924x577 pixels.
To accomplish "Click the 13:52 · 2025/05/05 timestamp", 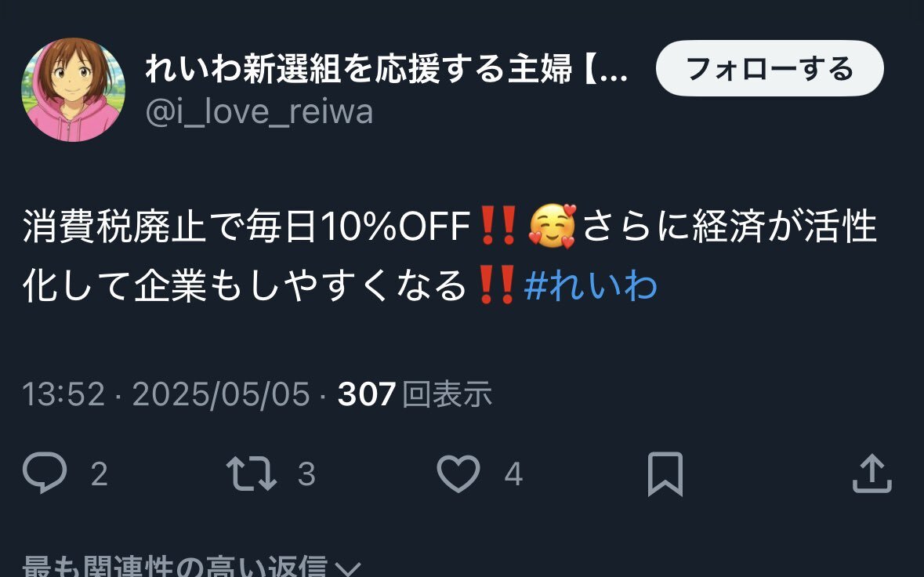I will tap(165, 394).
